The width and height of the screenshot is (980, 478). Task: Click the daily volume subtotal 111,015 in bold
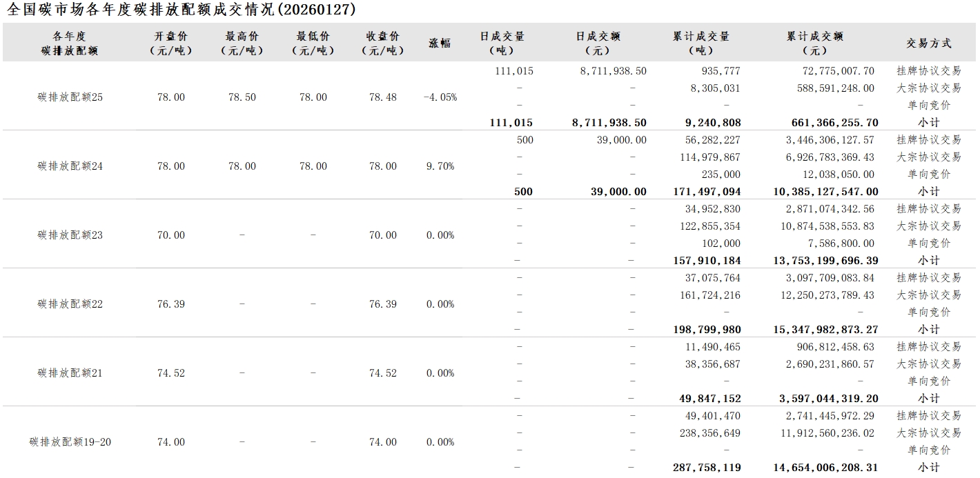click(511, 123)
